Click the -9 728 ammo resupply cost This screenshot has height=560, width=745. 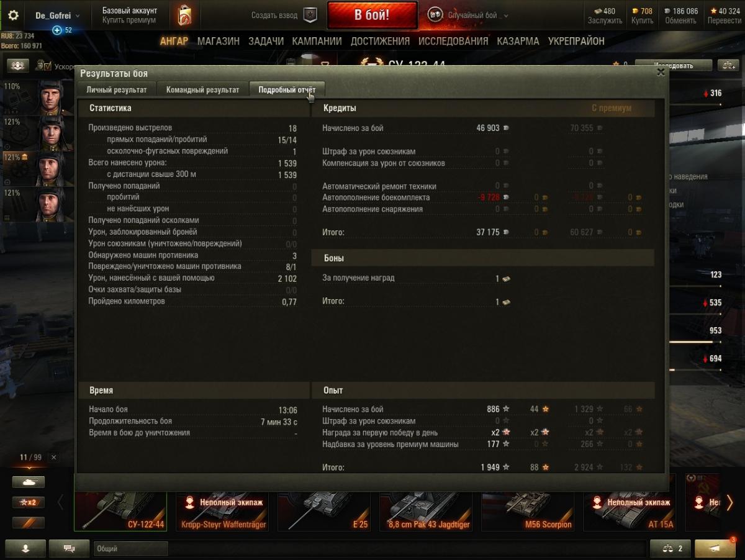pos(489,197)
